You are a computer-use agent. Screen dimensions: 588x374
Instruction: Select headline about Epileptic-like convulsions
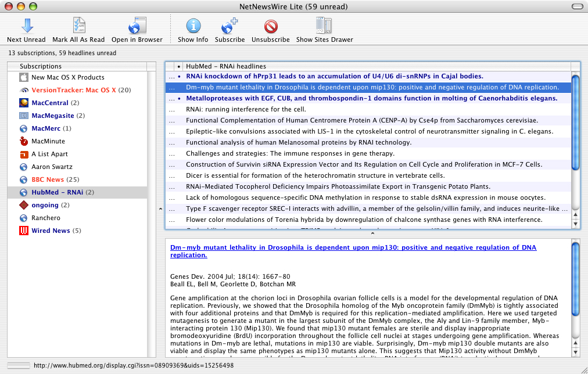click(x=368, y=131)
